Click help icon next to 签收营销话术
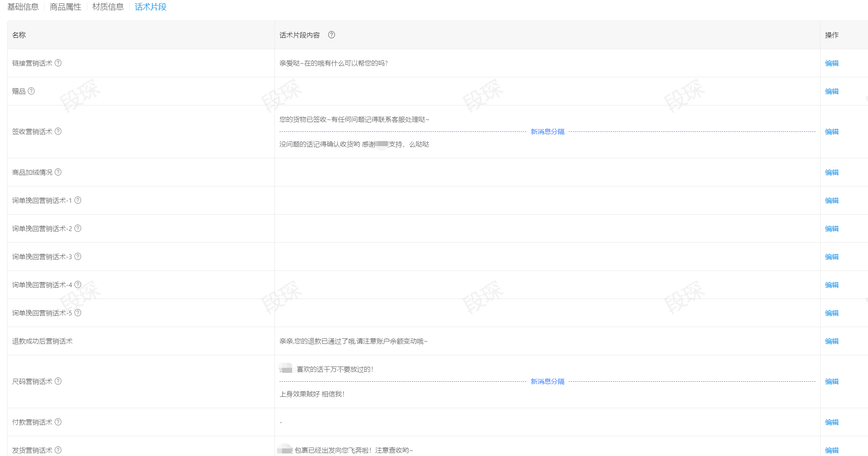The image size is (868, 456). pos(58,131)
